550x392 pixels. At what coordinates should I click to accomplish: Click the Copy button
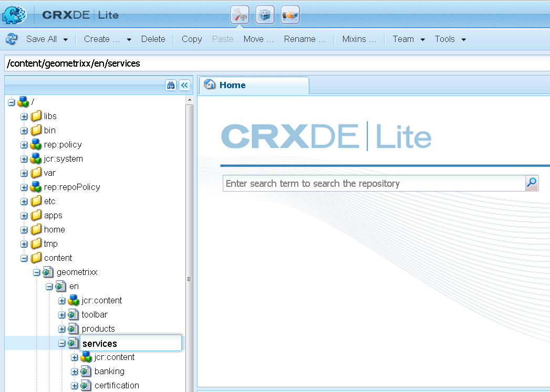point(192,39)
